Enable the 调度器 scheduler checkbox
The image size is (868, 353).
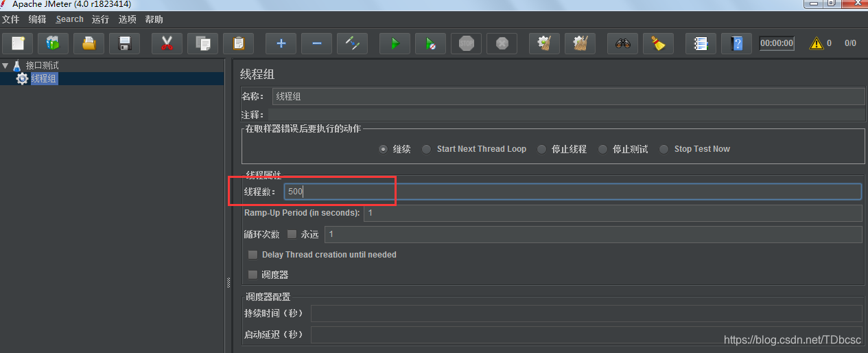[x=253, y=275]
